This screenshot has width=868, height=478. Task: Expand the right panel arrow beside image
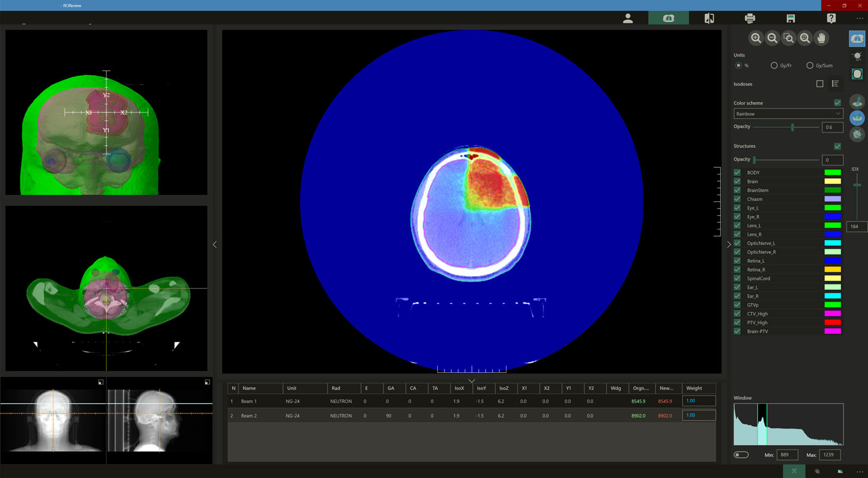click(728, 244)
